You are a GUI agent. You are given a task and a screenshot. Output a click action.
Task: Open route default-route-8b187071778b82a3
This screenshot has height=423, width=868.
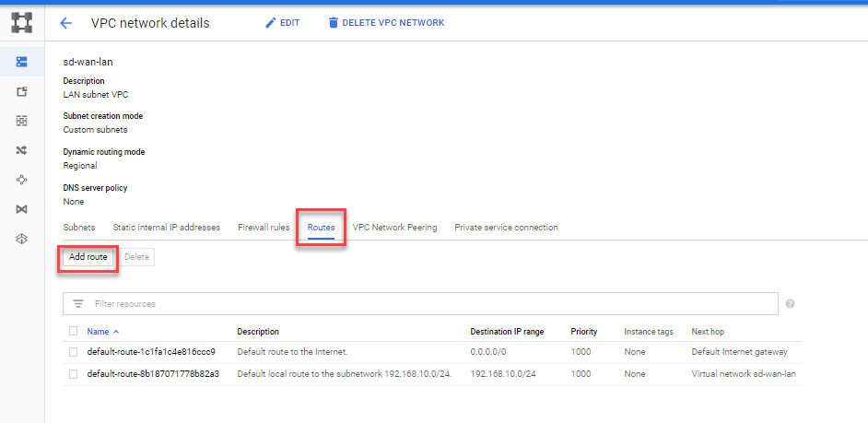click(x=153, y=374)
